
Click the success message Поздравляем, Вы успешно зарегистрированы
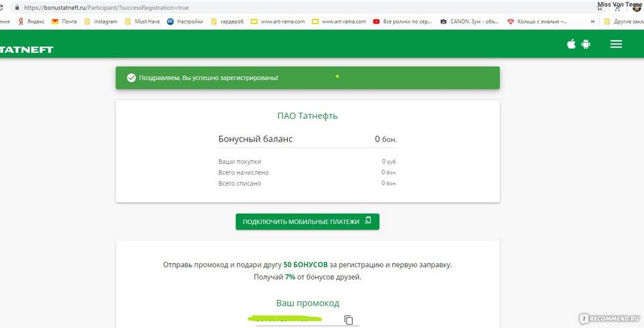pyautogui.click(x=209, y=78)
